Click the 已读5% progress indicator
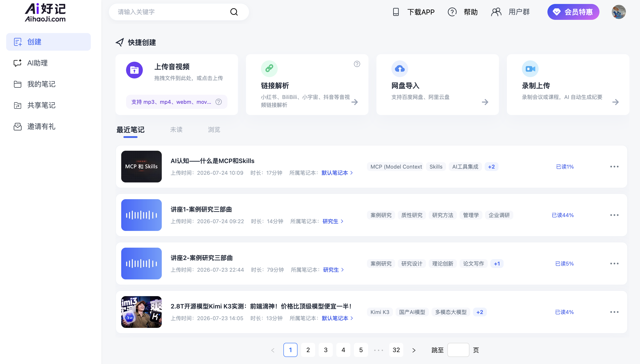This screenshot has width=640, height=364. (x=564, y=264)
